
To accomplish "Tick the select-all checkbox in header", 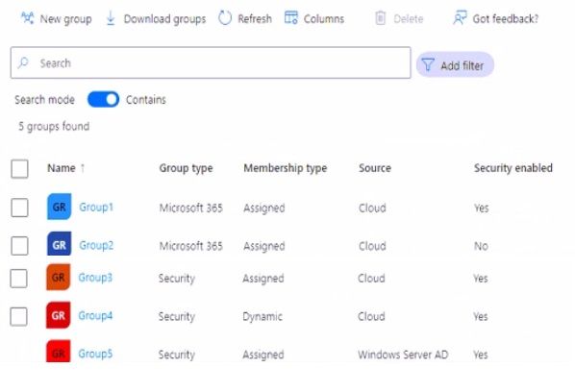I will (19, 169).
